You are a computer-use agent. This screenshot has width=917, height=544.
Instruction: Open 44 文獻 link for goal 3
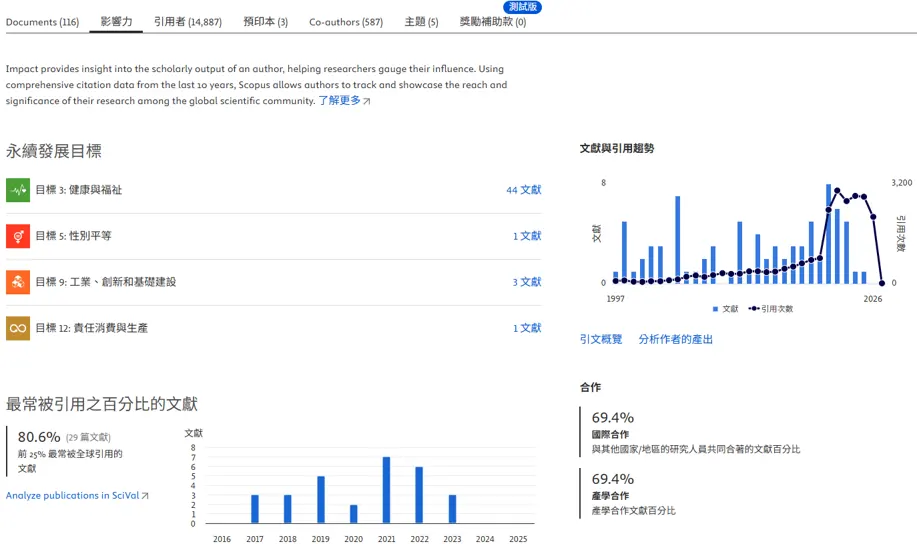point(523,190)
